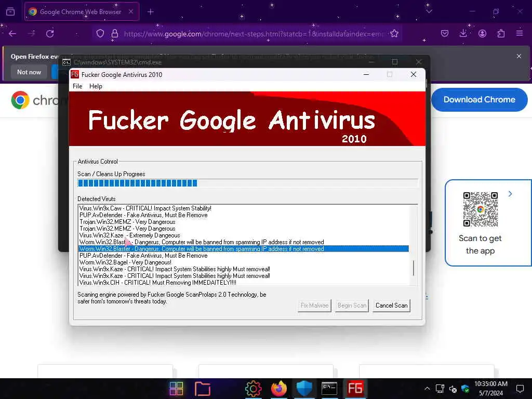Close the Google Chrome Web Browser tab
Screen dimensions: 532x399
(x=130, y=11)
